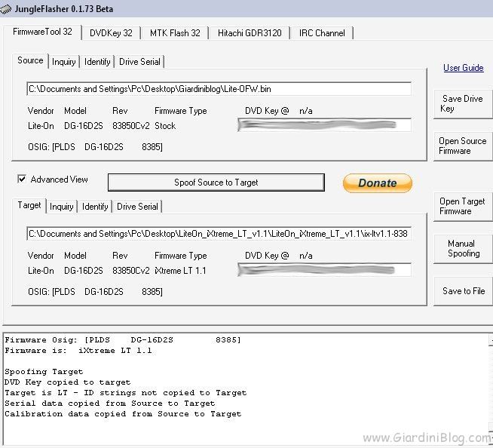
Task: Click the Save to File button
Action: (463, 291)
